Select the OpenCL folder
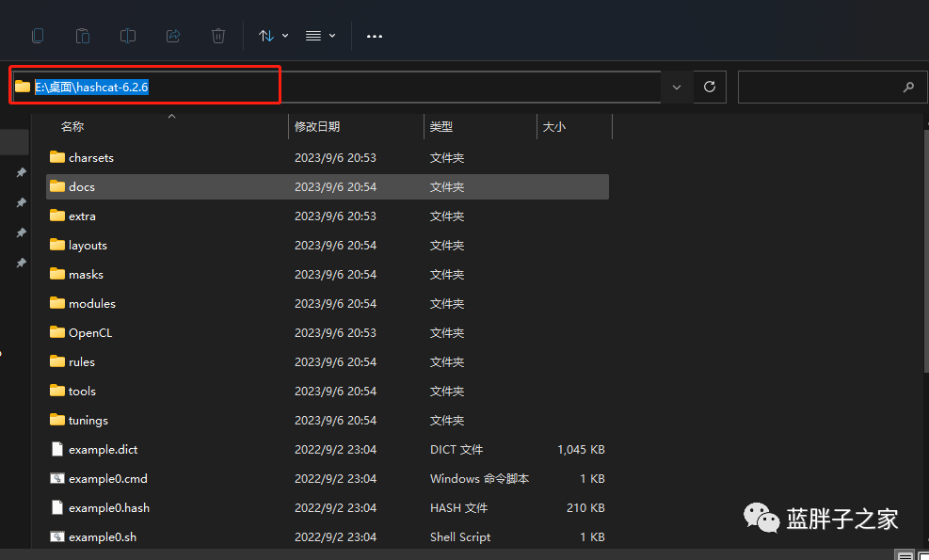The height and width of the screenshot is (560, 929). click(327, 333)
